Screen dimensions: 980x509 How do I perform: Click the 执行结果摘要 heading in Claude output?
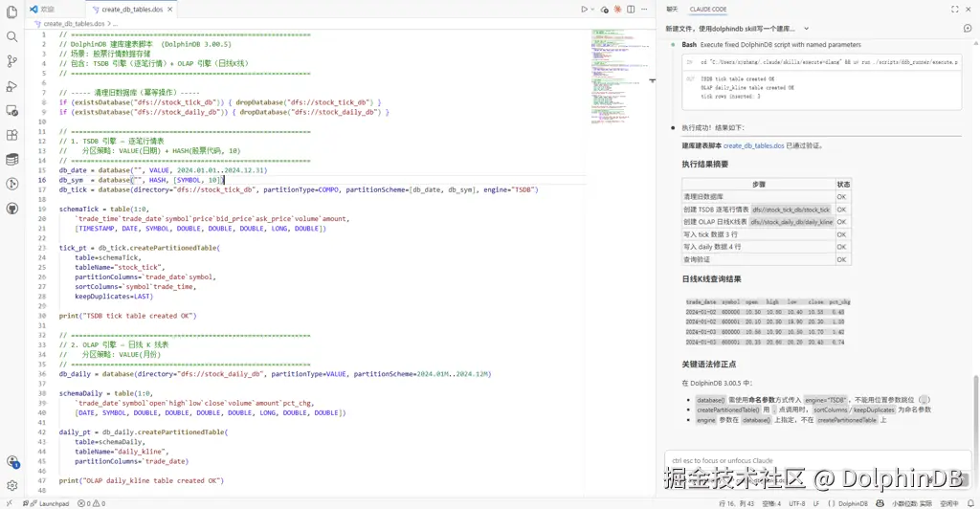click(x=705, y=165)
